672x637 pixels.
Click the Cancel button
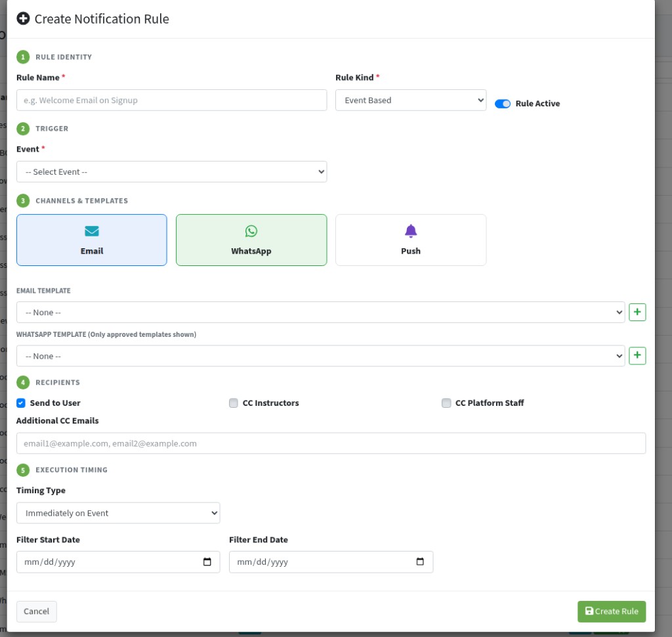(x=37, y=611)
